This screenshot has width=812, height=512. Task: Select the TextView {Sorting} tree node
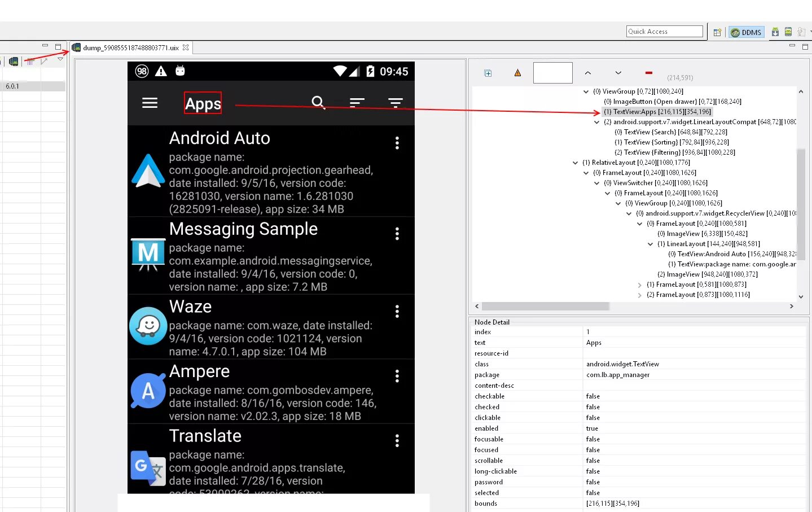coord(671,142)
